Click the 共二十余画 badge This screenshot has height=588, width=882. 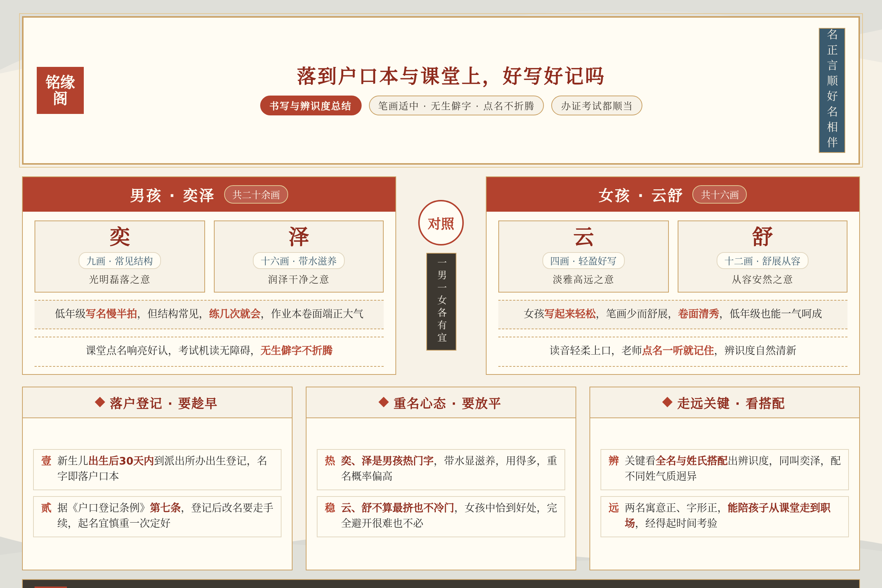[256, 194]
